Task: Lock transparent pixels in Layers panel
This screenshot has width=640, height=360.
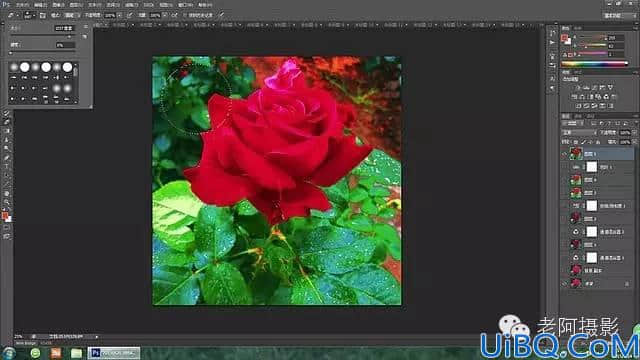Action: (x=576, y=142)
